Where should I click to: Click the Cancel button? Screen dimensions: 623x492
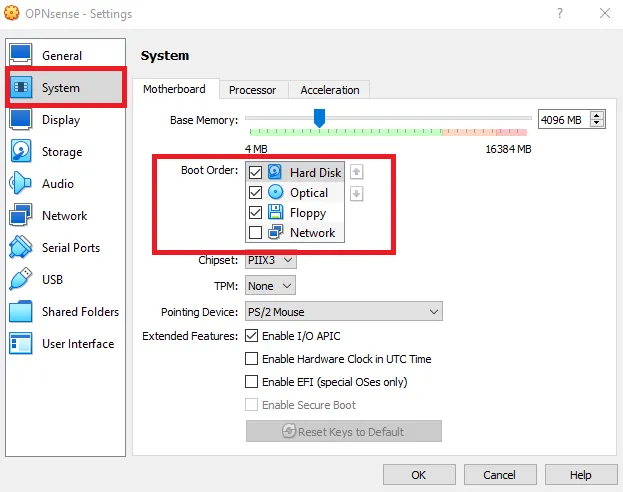pyautogui.click(x=499, y=475)
